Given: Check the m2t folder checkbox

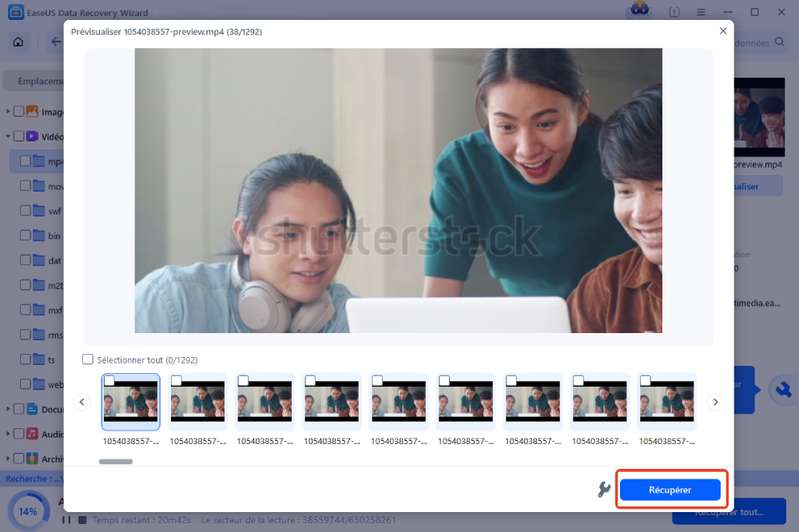Looking at the screenshot, I should pos(26,285).
